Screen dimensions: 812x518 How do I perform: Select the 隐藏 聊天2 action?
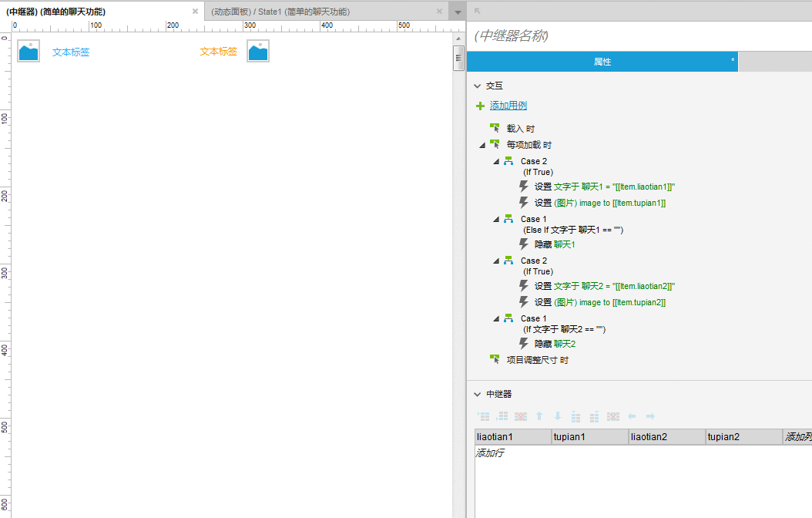[x=555, y=344]
